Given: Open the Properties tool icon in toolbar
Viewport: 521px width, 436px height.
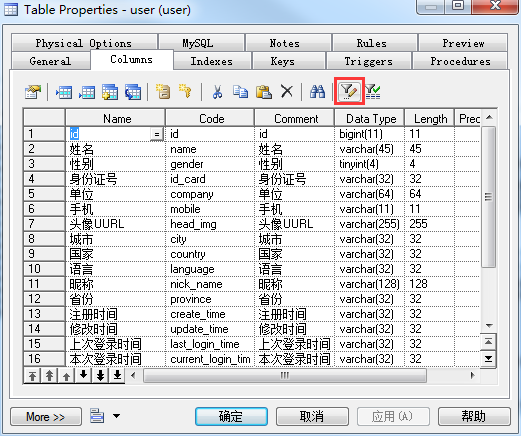Looking at the screenshot, I should coord(33,92).
